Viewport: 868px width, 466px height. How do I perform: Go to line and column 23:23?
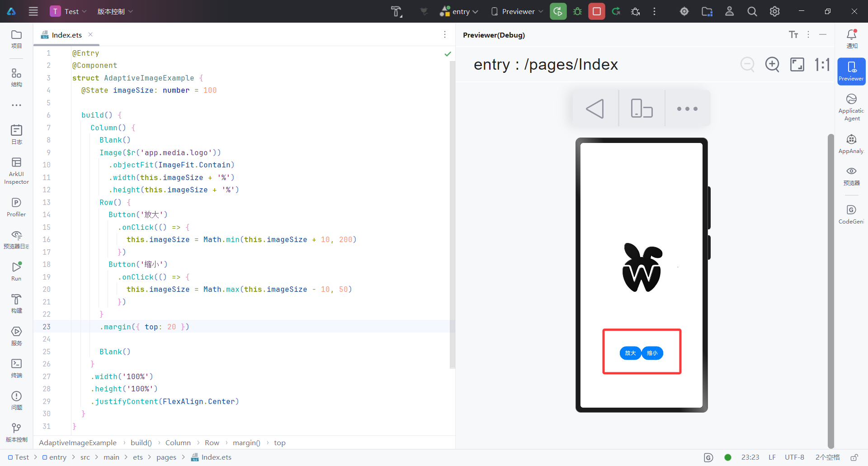750,457
